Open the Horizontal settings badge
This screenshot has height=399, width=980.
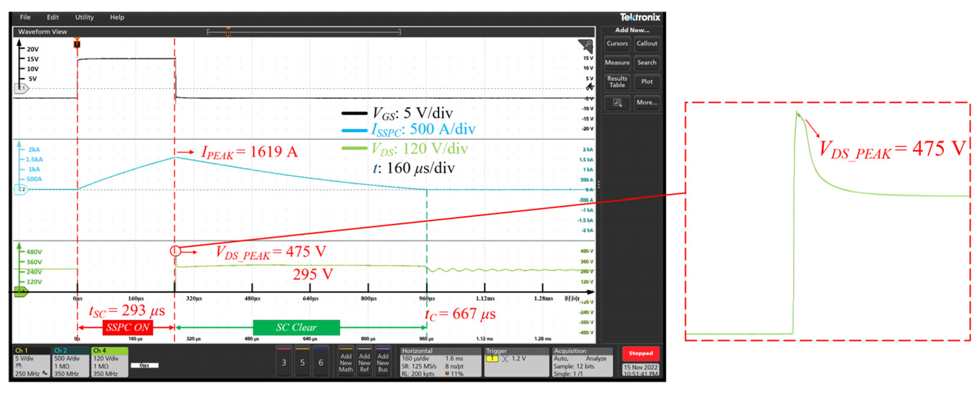point(440,362)
